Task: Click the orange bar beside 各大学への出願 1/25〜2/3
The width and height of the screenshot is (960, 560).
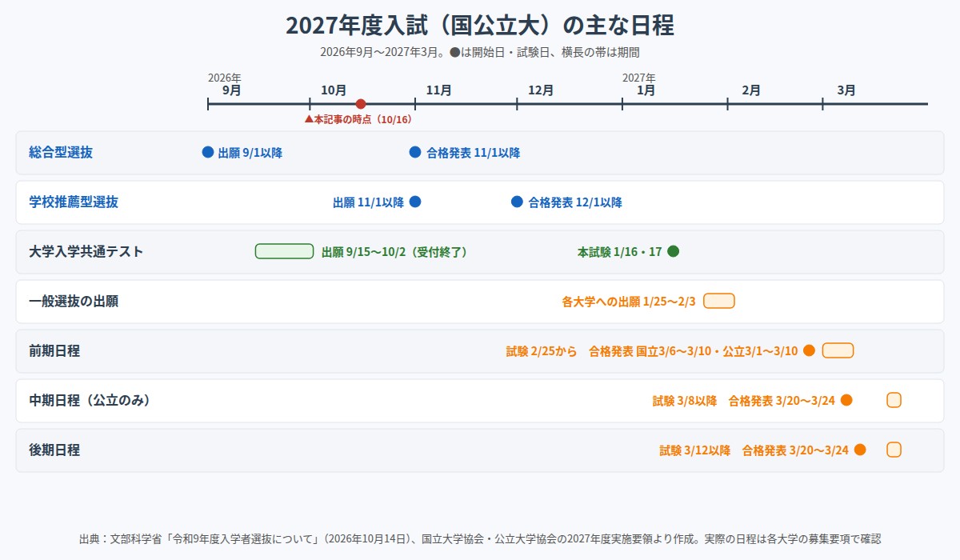Action: click(x=719, y=301)
